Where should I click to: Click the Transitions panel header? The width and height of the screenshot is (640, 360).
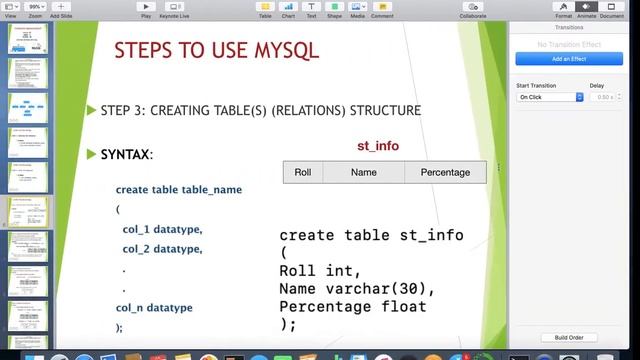pyautogui.click(x=569, y=27)
